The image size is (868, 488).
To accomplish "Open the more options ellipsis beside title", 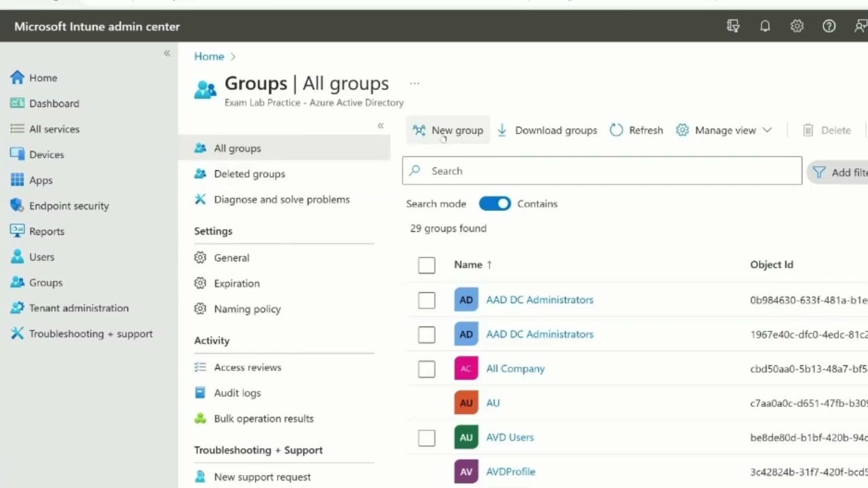I will [x=414, y=83].
